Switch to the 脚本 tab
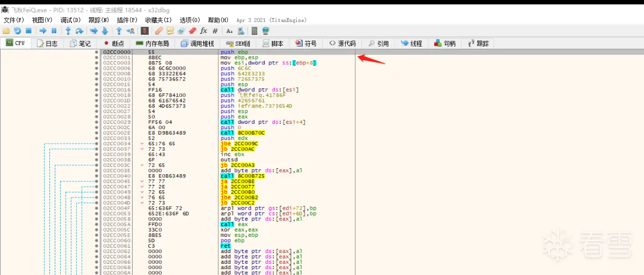This screenshot has height=275, width=644. click(273, 43)
